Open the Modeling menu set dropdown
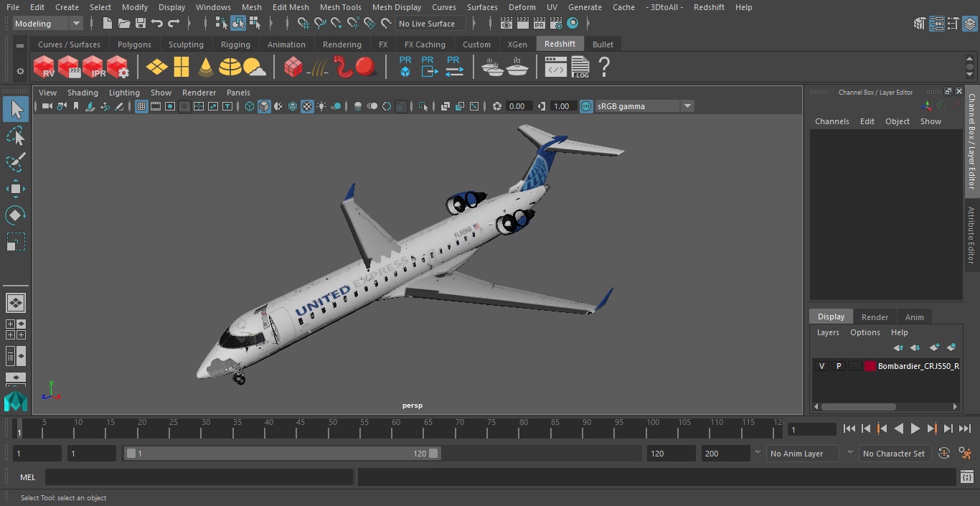Screen dimensions: 980x506 48,24
